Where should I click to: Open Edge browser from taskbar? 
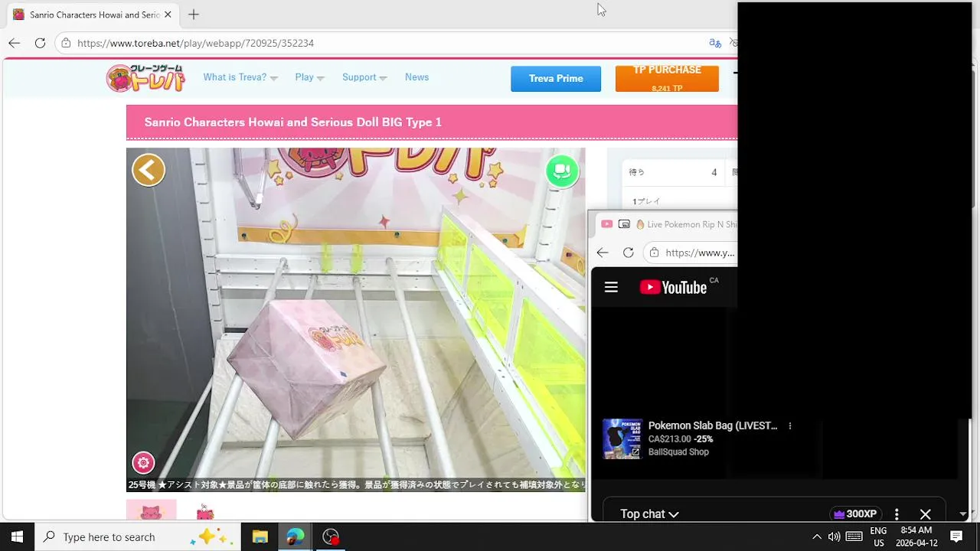296,536
